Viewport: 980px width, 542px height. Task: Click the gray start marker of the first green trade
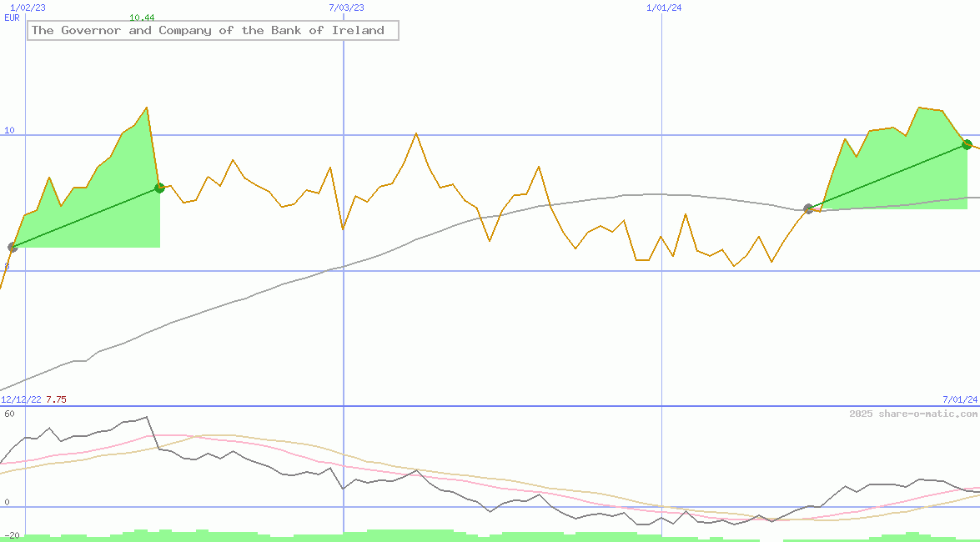pos(13,247)
